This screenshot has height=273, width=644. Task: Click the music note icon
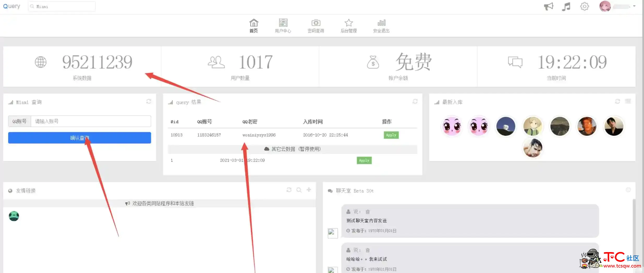click(x=566, y=6)
